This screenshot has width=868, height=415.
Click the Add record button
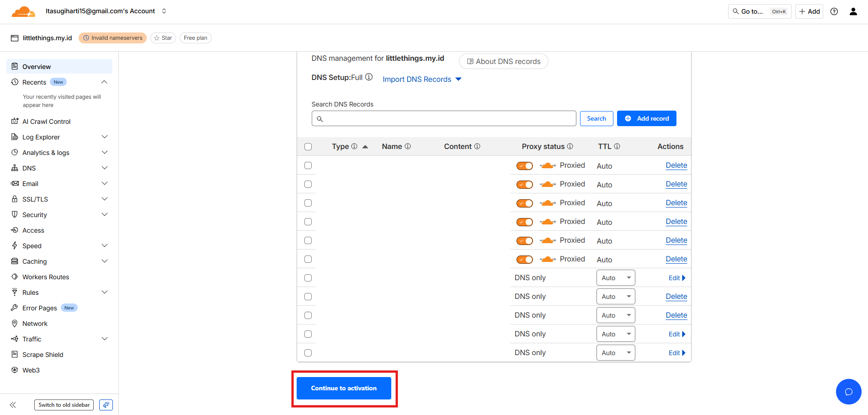tap(647, 118)
